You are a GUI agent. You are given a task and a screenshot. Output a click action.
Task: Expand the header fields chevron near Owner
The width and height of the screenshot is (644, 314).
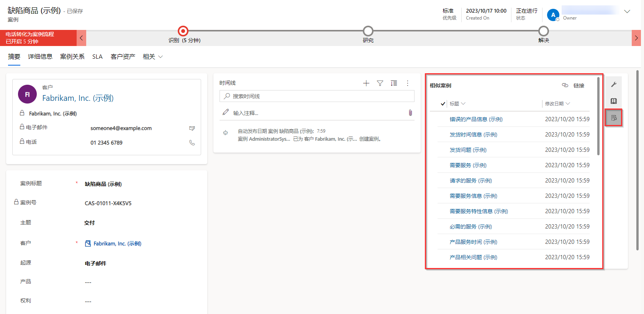click(x=627, y=12)
